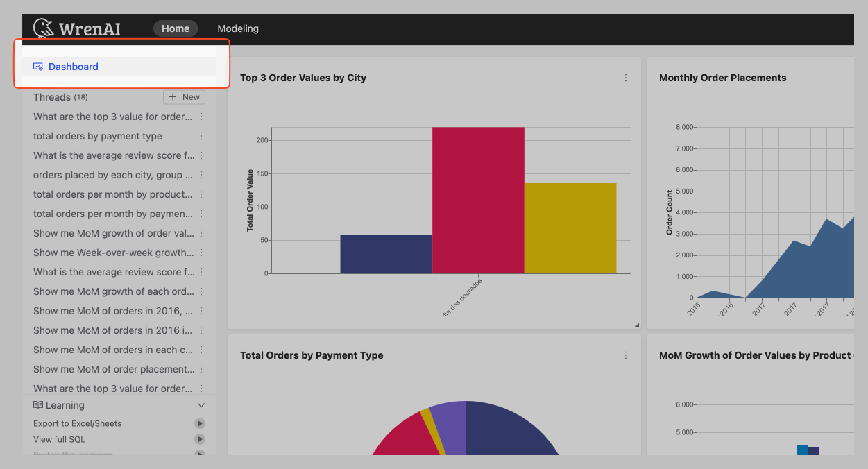Viewport: 868px width, 469px height.
Task: Open options for 'Show me MoM of order placement'
Action: point(201,369)
